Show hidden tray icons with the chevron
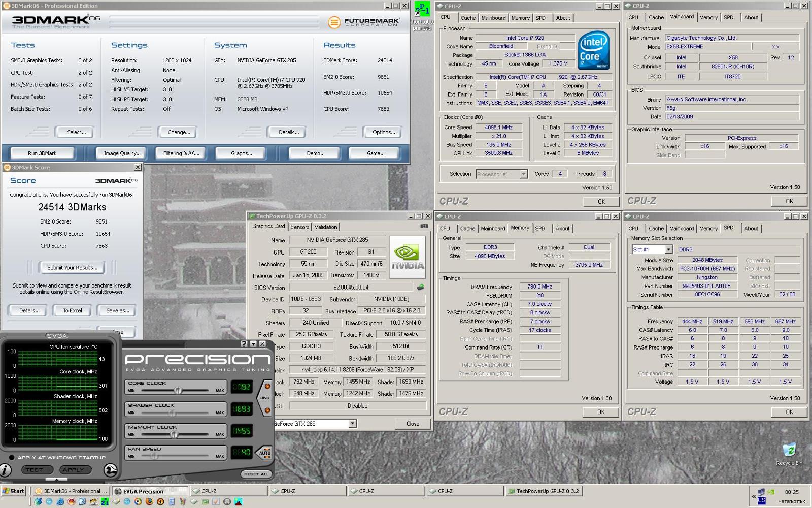Screen dimensions: 812x508 (x=753, y=496)
